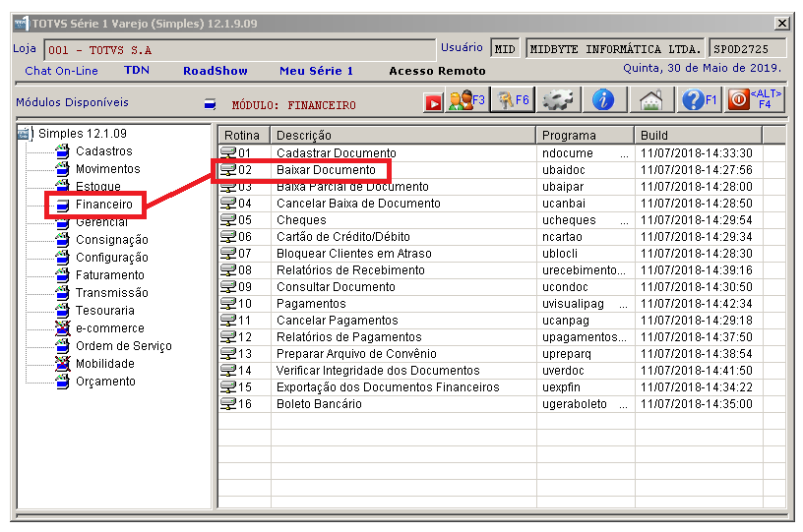Click the Acesso Remoto link

[x=437, y=71]
